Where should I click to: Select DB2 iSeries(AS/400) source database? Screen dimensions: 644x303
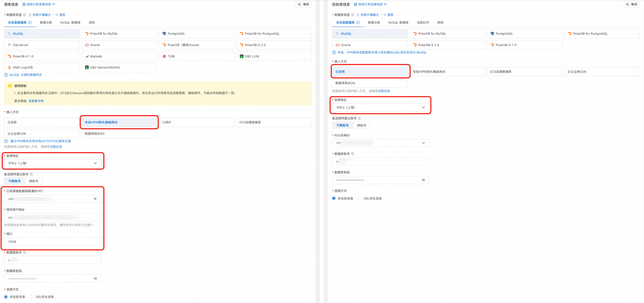(x=119, y=67)
